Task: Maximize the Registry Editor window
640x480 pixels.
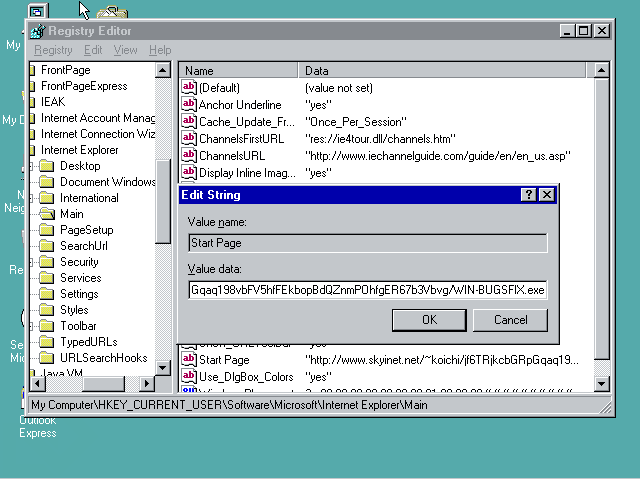Action: coord(583,31)
